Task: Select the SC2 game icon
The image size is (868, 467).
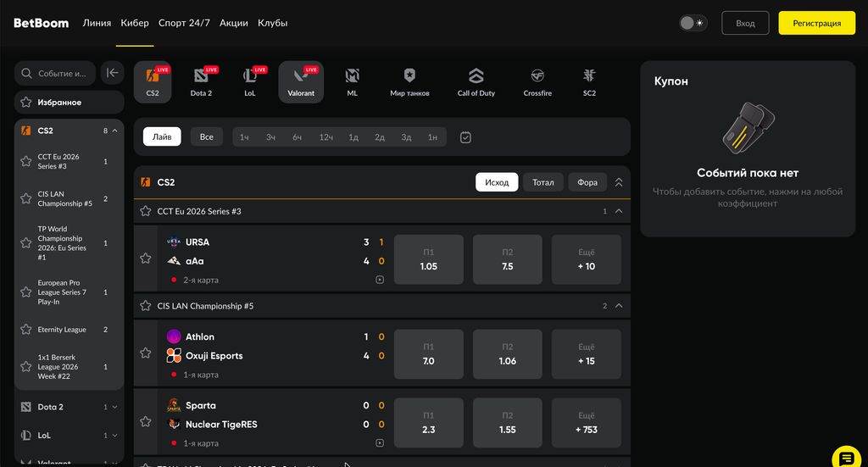Action: tap(590, 82)
